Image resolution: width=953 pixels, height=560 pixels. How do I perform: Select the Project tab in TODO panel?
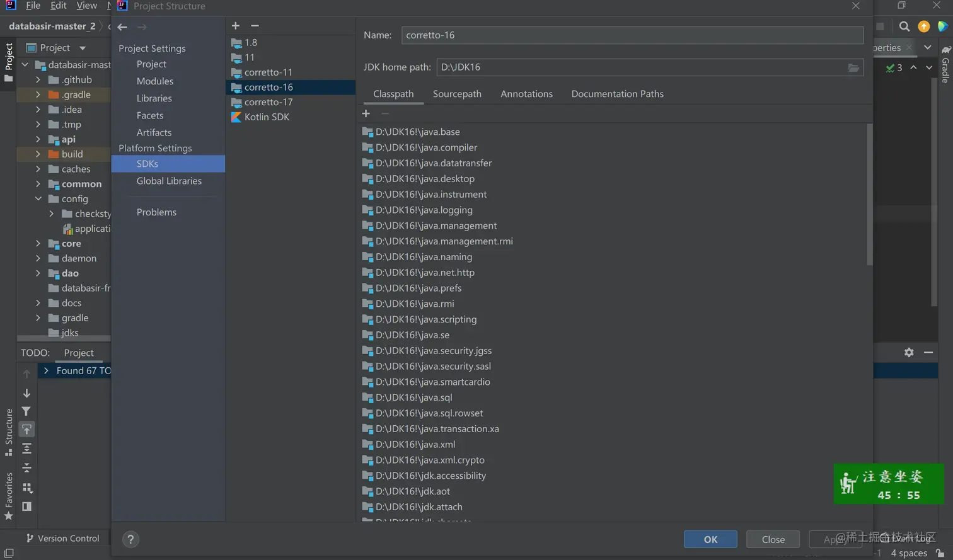coord(79,353)
